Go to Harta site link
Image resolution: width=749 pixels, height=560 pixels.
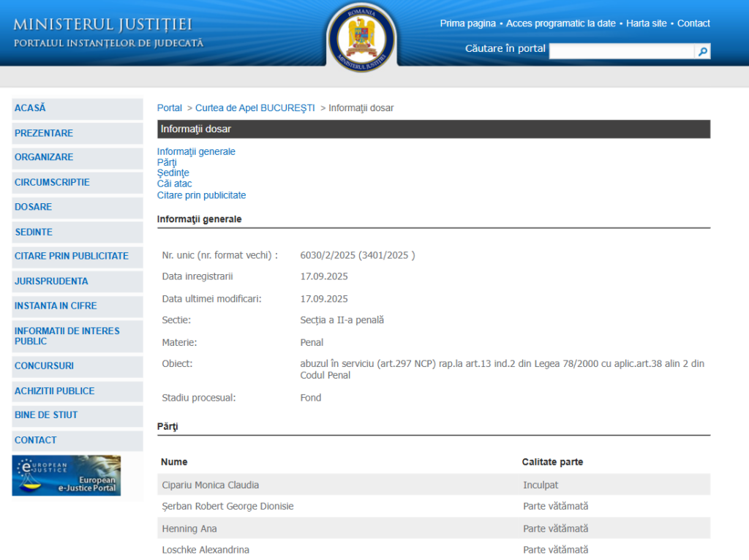click(x=646, y=23)
